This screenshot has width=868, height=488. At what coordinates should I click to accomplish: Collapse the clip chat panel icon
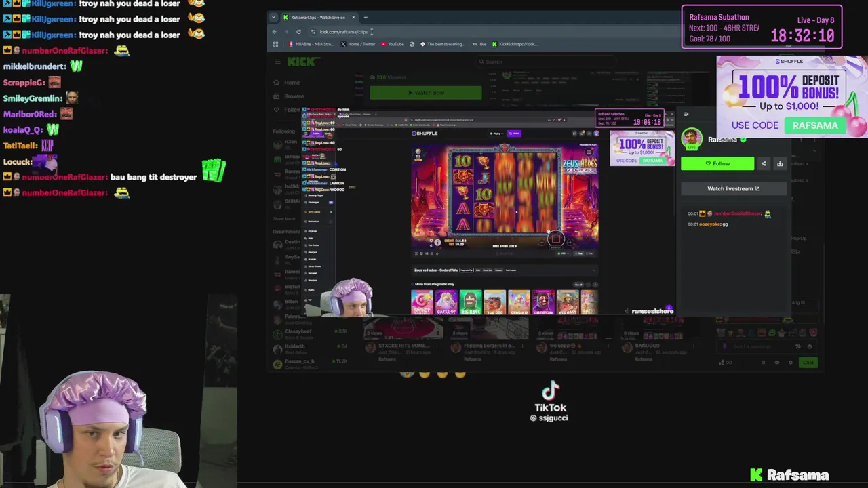pos(686,114)
